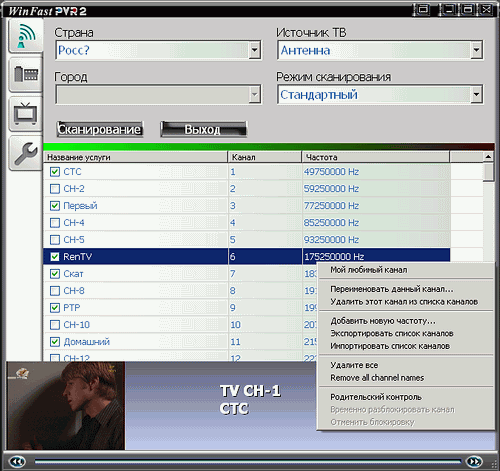The height and width of the screenshot is (471, 500).
Task: Enable the CH-8 channel checkbox
Action: pos(55,291)
